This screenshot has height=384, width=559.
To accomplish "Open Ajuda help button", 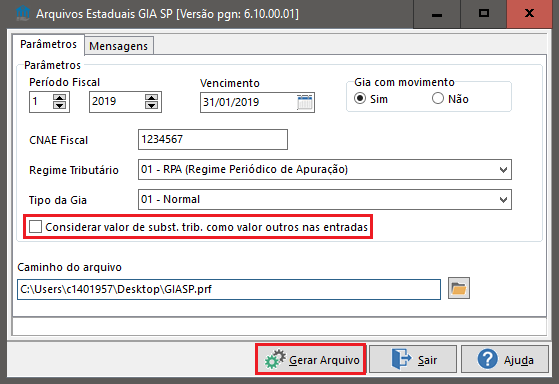I will pyautogui.click(x=505, y=359).
